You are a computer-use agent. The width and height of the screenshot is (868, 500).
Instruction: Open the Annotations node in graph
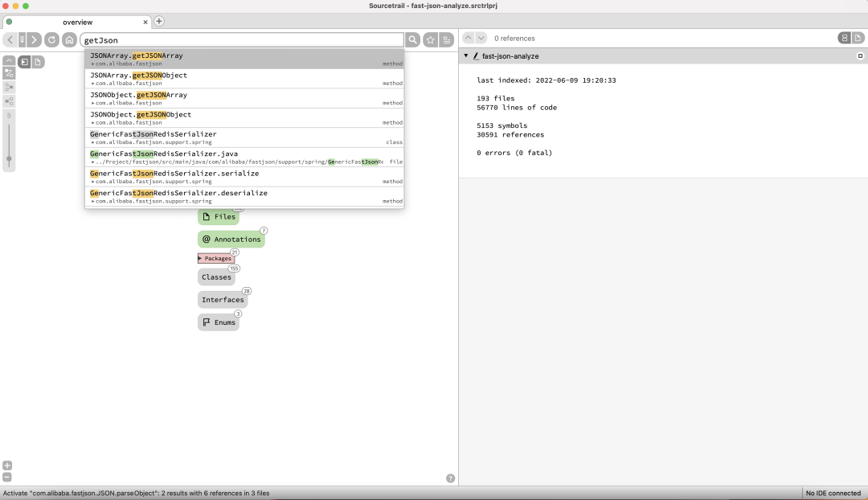click(231, 240)
